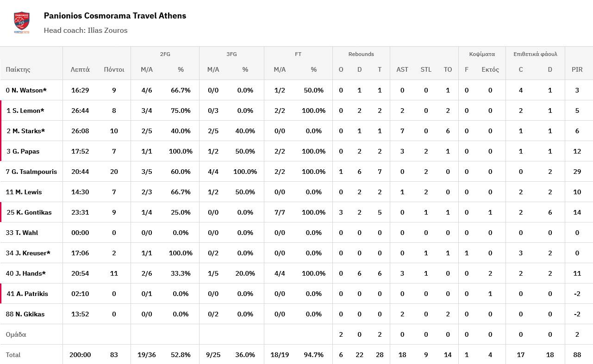Click the Κοψίματα group header
The height and width of the screenshot is (364, 593).
482,54
